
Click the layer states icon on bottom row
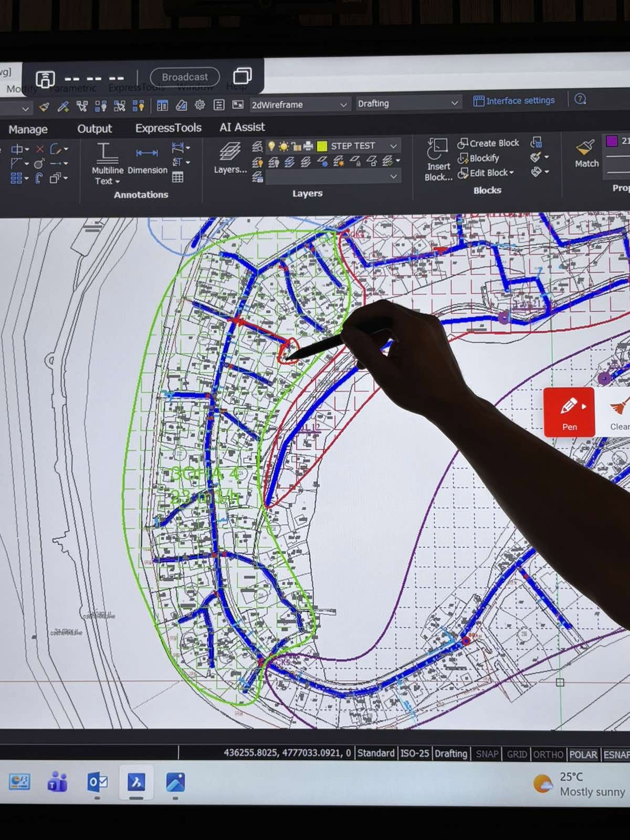click(257, 177)
